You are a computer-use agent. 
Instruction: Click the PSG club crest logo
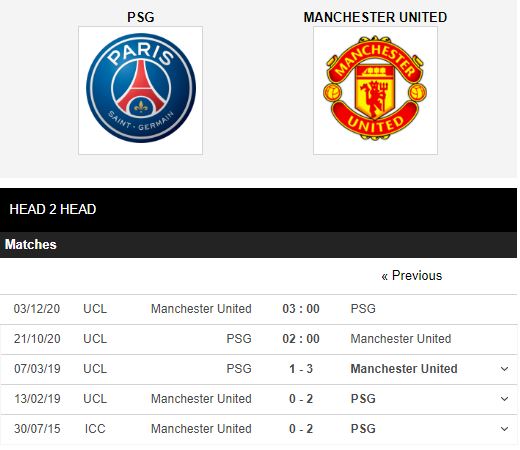pyautogui.click(x=141, y=90)
